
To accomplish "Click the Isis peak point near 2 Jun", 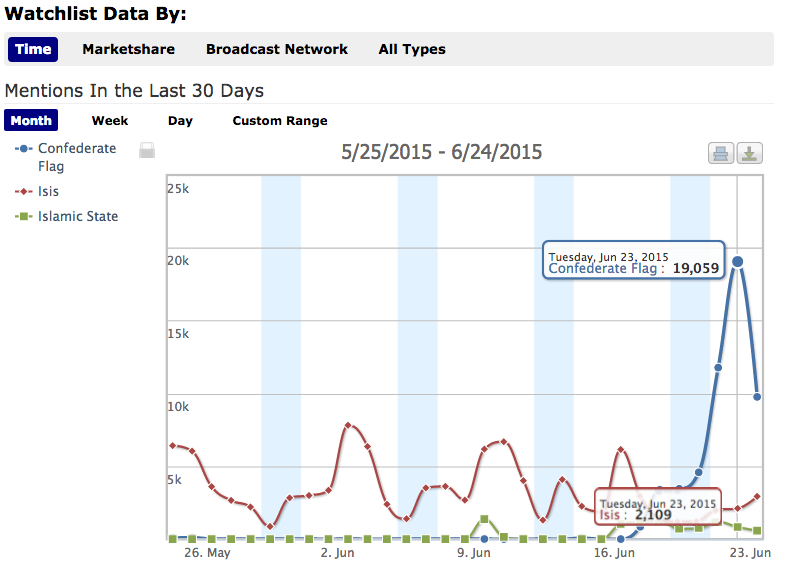I will pyautogui.click(x=348, y=426).
